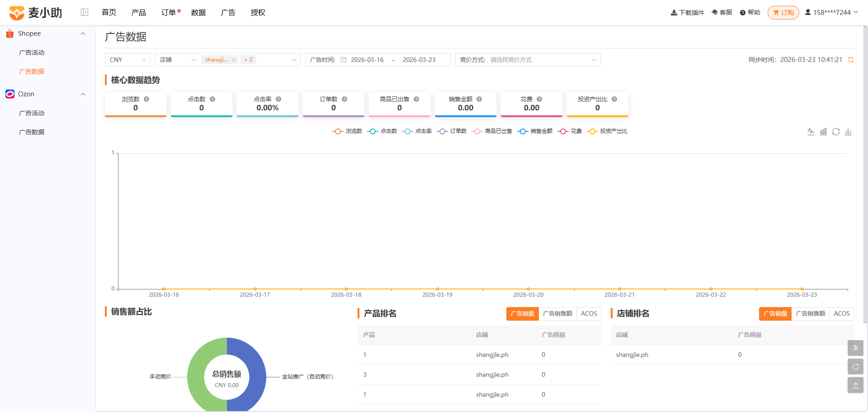Image resolution: width=868 pixels, height=412 pixels.
Task: Toggle 浏览数 series in chart legend
Action: coord(347,131)
